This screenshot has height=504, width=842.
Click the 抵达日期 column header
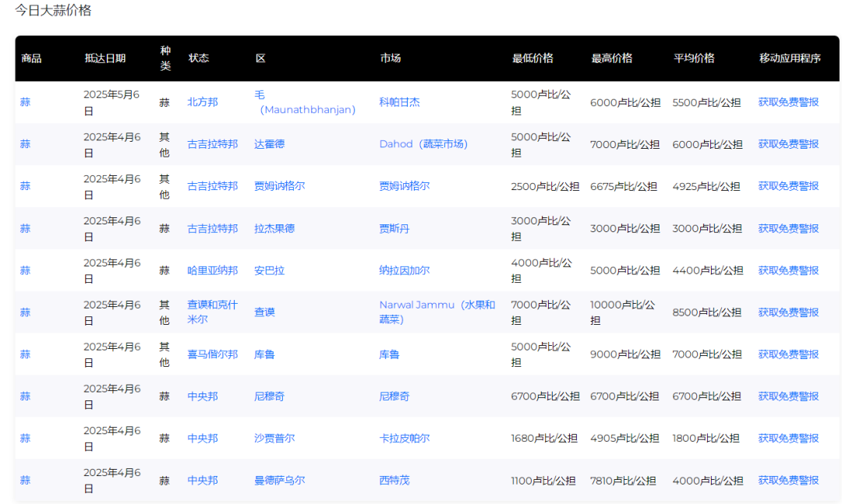[x=104, y=58]
